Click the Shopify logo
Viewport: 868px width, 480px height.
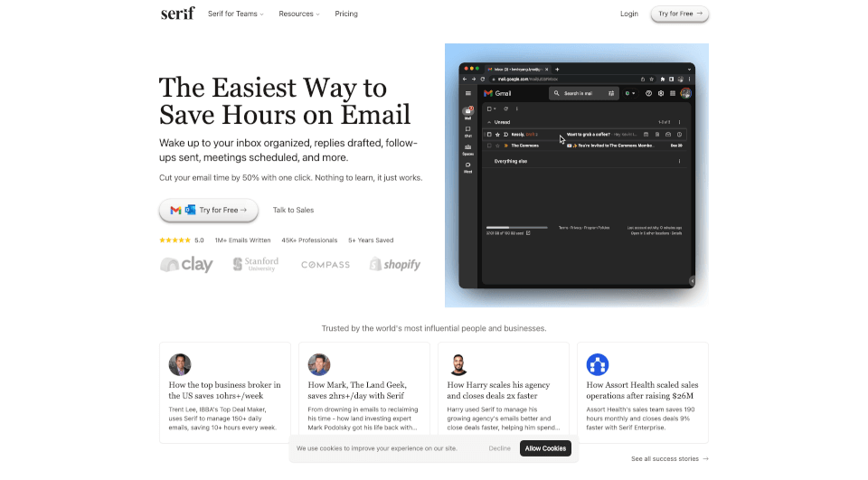pos(395,265)
